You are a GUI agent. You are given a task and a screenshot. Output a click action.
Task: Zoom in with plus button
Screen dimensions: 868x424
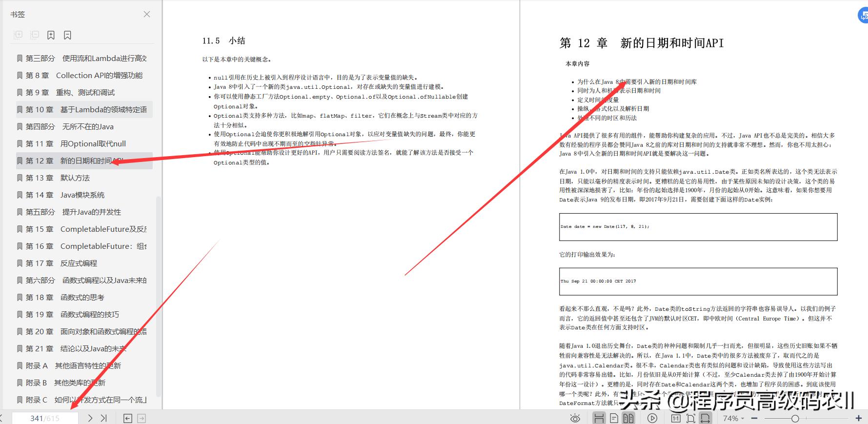click(x=859, y=418)
